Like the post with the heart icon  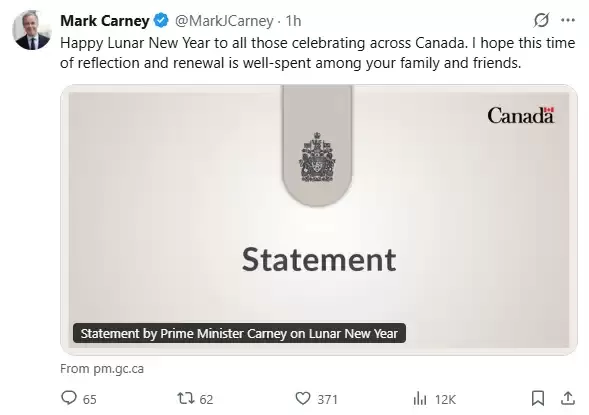click(x=303, y=398)
